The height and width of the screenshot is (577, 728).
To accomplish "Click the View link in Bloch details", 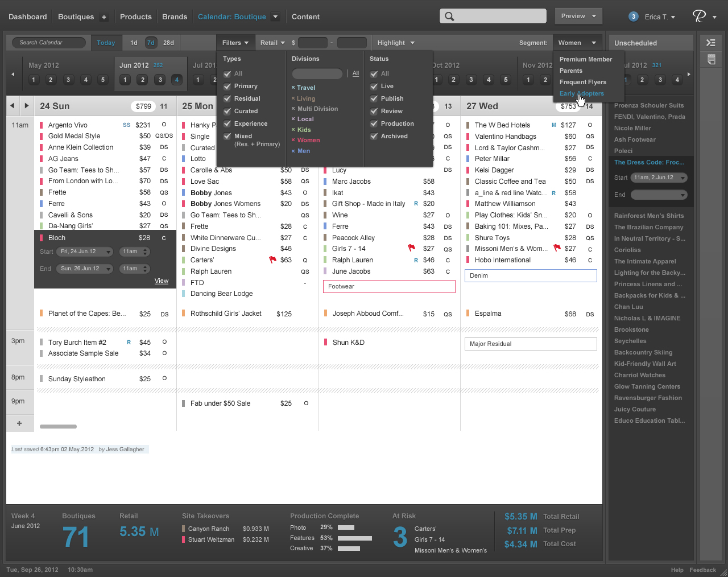I will coord(162,281).
